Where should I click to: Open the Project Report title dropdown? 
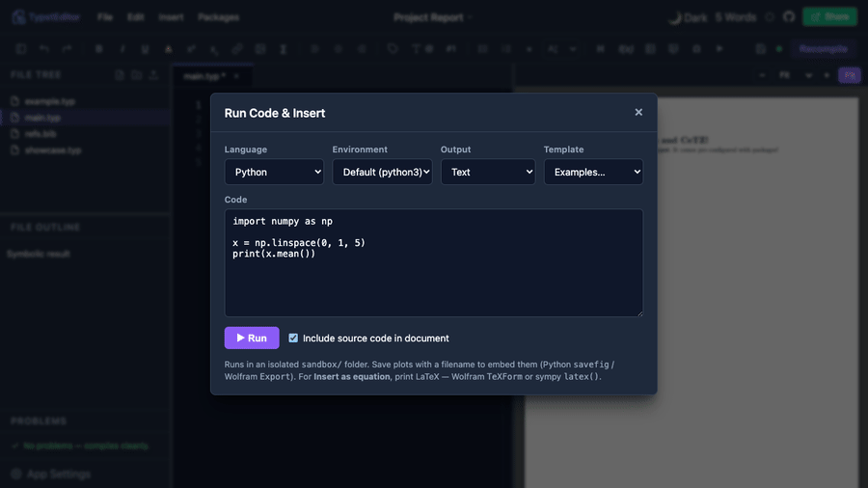click(433, 17)
